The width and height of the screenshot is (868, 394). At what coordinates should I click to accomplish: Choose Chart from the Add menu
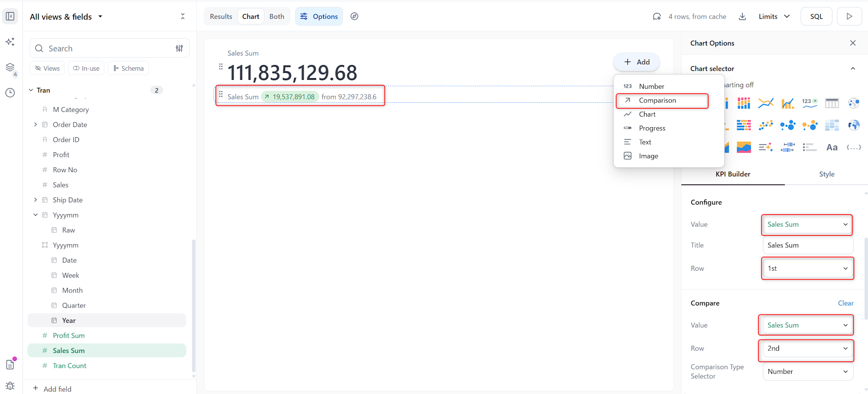point(669,114)
